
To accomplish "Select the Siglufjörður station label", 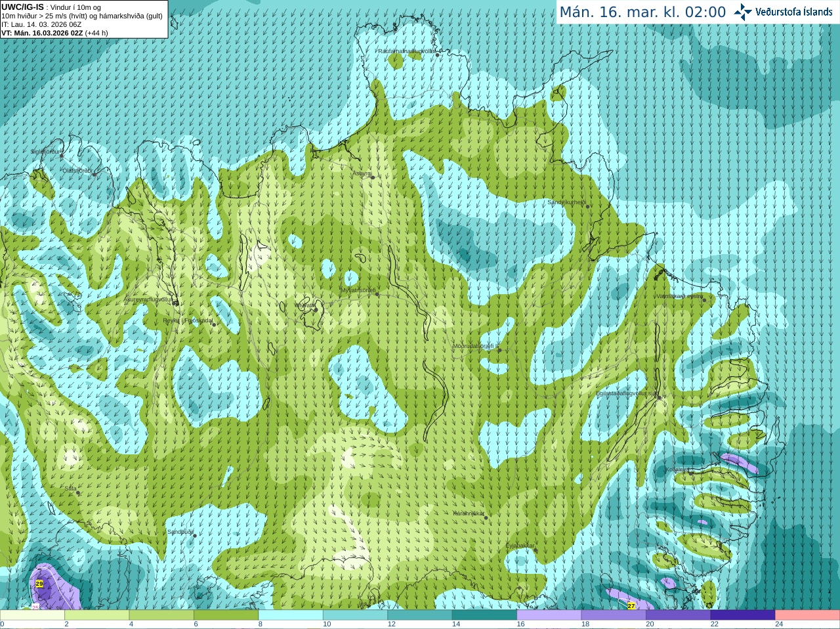I will click(45, 152).
